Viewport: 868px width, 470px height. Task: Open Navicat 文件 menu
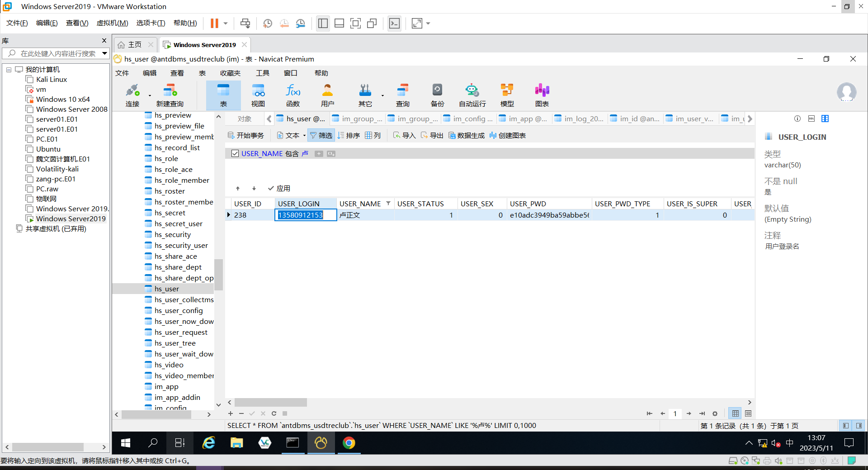point(122,73)
